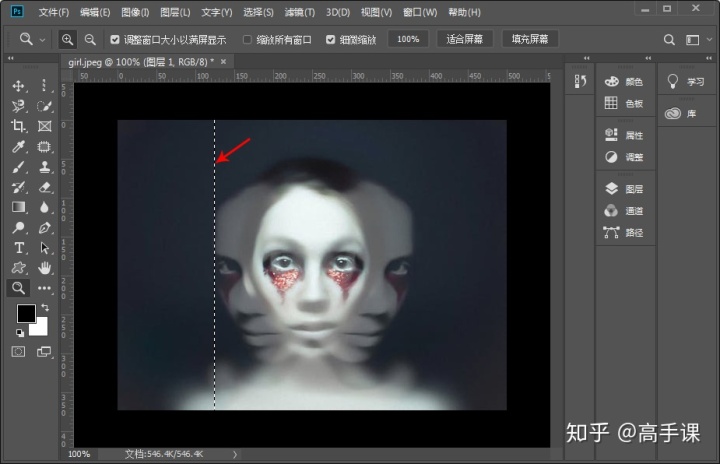Select the Zoom tool in toolbox
The image size is (720, 464).
18,288
